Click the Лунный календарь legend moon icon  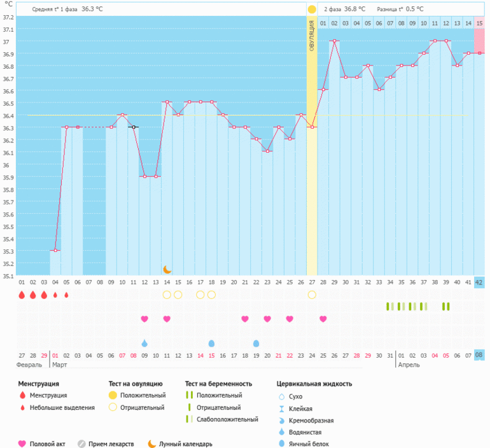pos(151,444)
